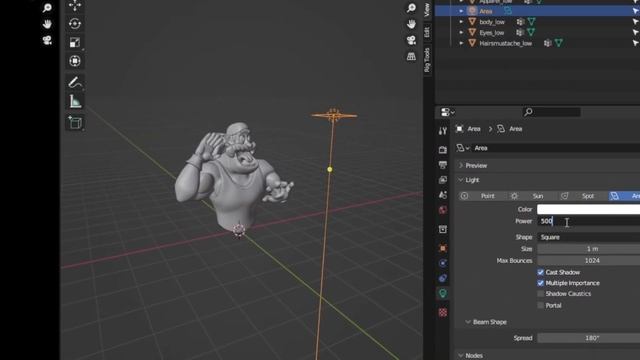Select the Move tool at toolbar top
The height and width of the screenshot is (360, 640).
75,5
